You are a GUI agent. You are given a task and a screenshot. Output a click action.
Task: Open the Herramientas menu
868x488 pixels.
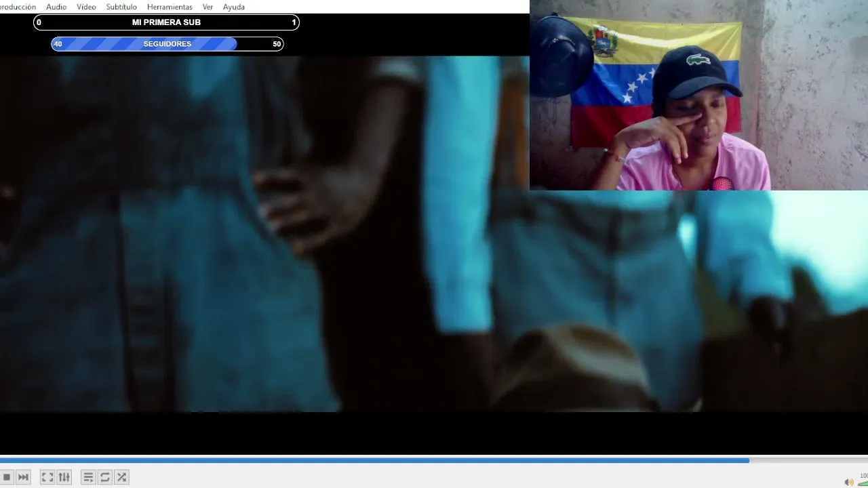pos(170,7)
